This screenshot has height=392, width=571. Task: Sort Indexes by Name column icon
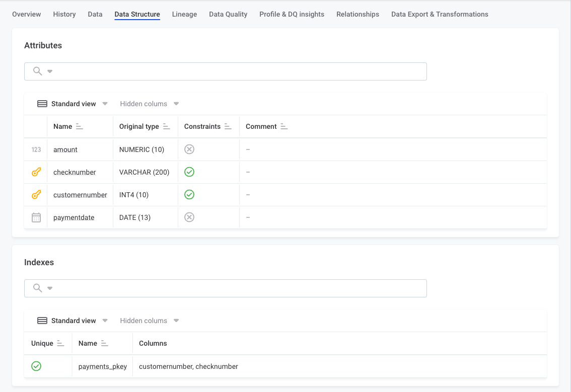coord(105,343)
